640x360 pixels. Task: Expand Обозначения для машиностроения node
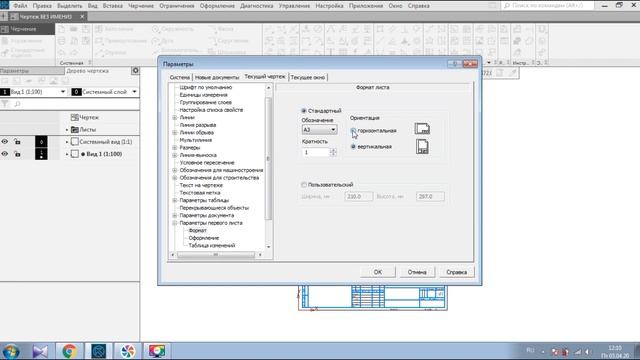click(175, 170)
